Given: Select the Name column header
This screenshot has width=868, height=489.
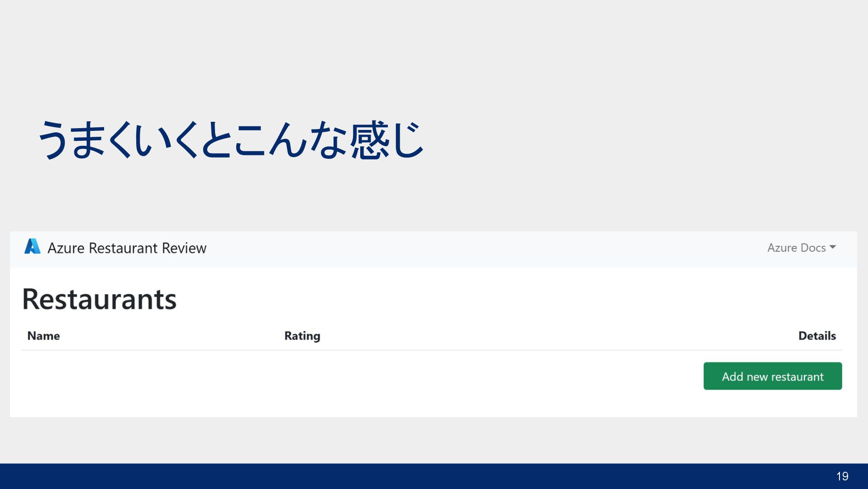Looking at the screenshot, I should [43, 336].
